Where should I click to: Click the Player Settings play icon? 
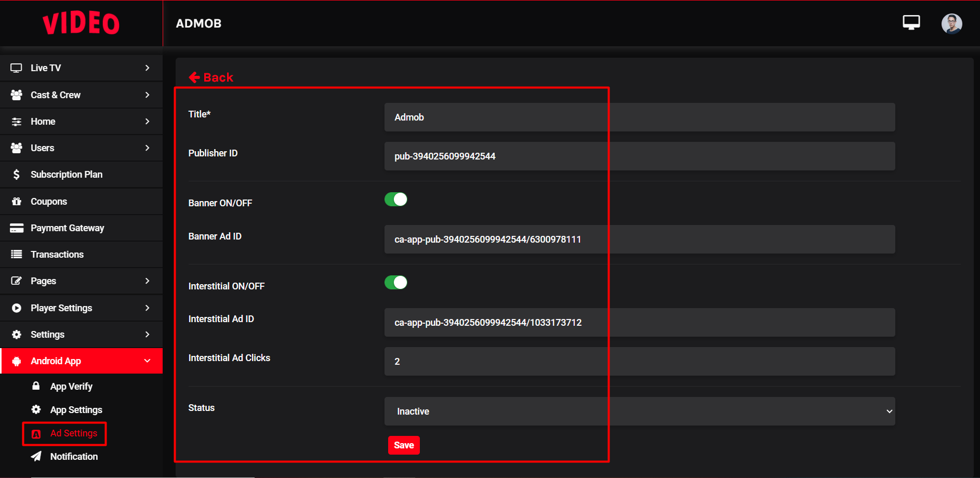click(16, 308)
